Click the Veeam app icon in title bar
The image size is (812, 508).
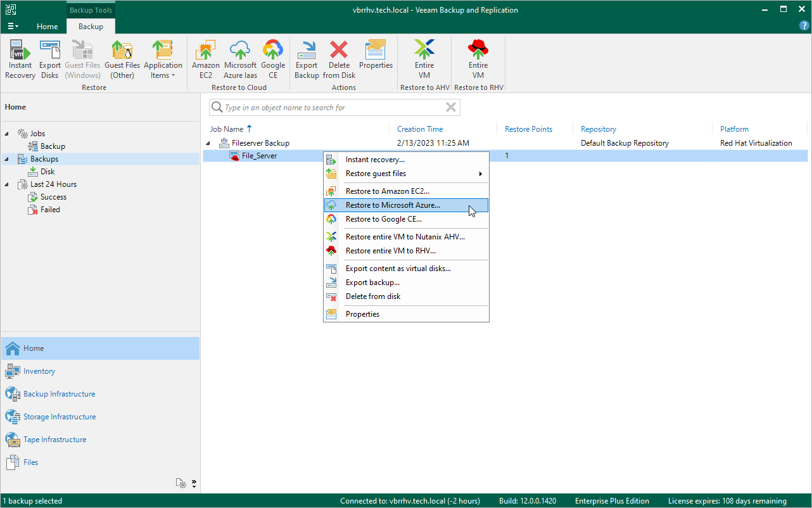(11, 10)
